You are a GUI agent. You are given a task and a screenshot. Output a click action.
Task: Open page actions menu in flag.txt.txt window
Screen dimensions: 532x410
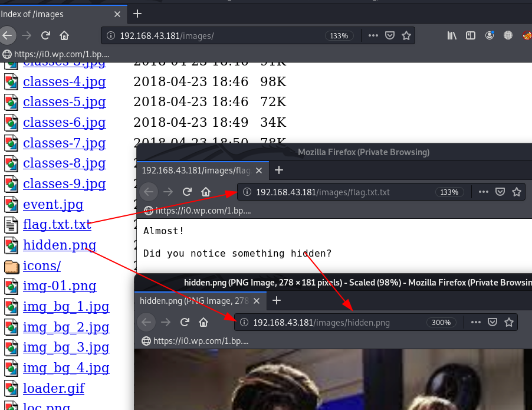(x=483, y=192)
